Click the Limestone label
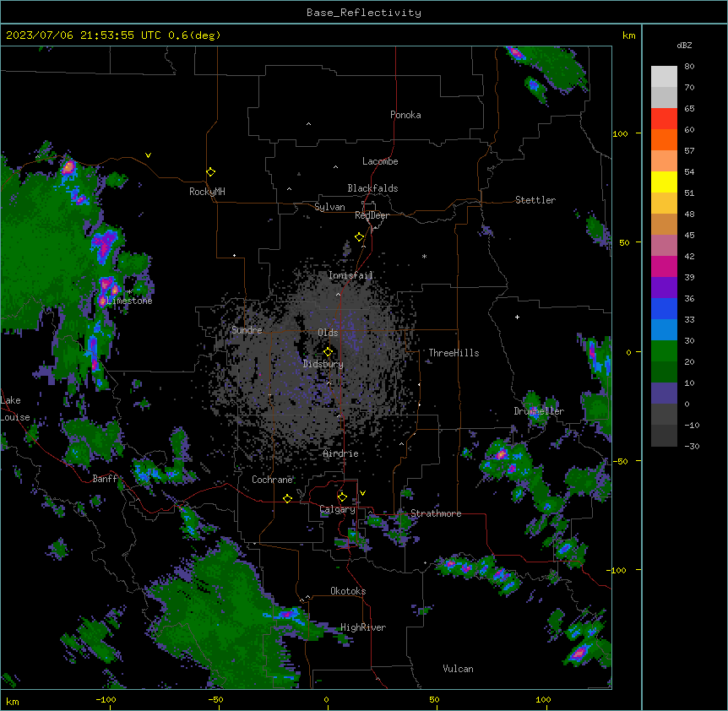Viewport: 728px width, 711px height. coord(129,301)
